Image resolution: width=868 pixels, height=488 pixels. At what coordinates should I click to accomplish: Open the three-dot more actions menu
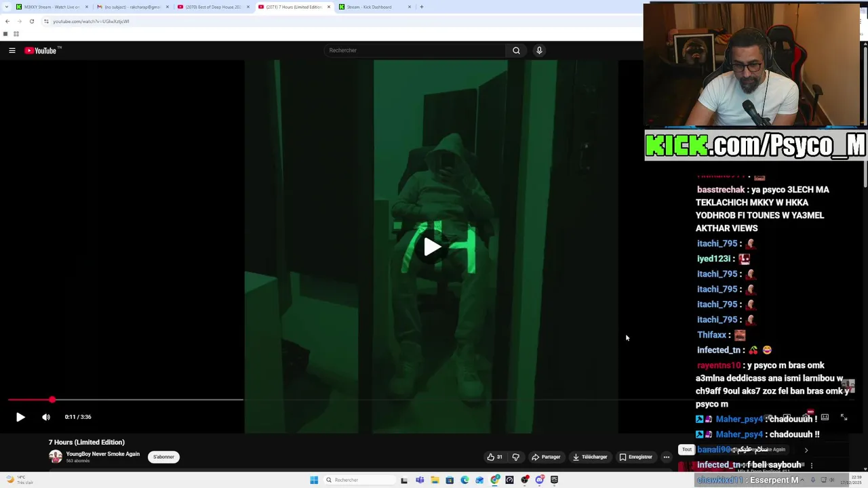click(x=666, y=457)
